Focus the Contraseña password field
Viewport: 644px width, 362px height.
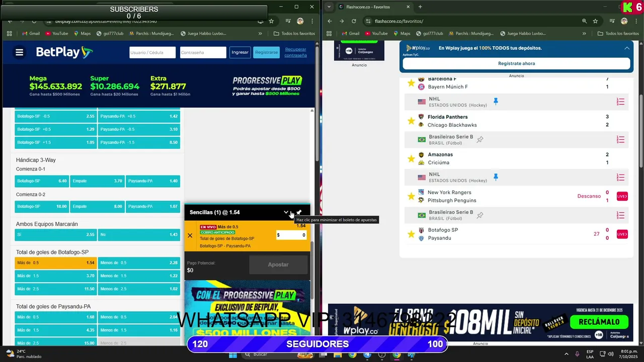coord(203,52)
